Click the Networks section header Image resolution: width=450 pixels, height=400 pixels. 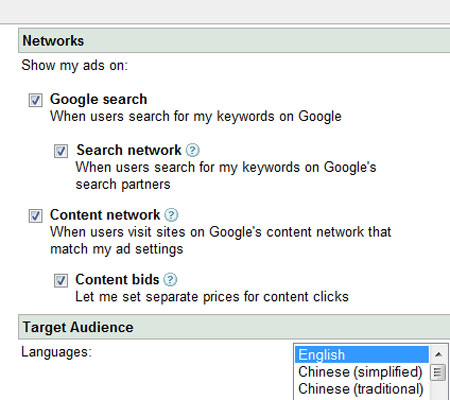click(234, 41)
